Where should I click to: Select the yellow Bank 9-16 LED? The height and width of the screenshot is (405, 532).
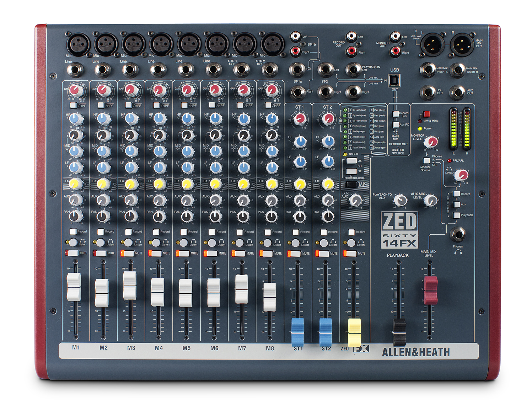(345, 154)
